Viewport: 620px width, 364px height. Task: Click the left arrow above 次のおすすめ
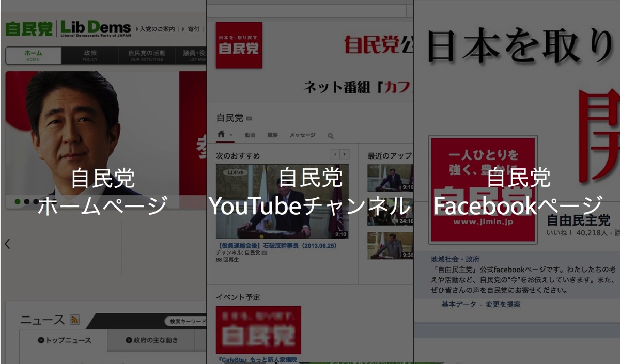(335, 154)
